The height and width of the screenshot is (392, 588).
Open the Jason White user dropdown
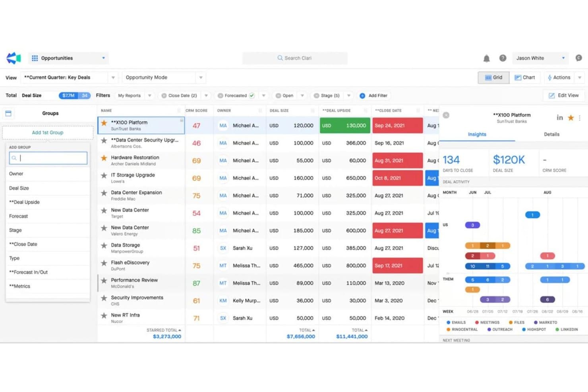[563, 58]
